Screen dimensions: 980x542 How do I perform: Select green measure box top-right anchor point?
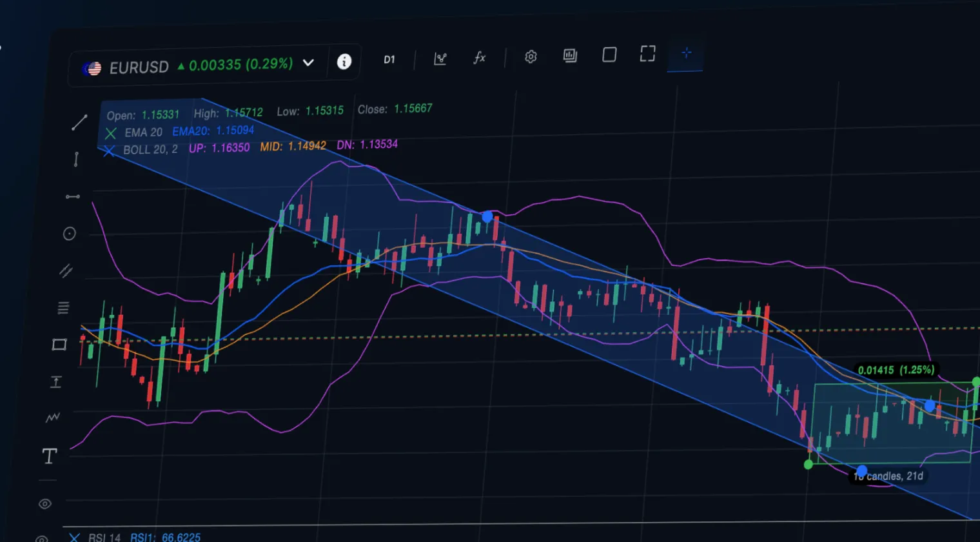tap(976, 382)
